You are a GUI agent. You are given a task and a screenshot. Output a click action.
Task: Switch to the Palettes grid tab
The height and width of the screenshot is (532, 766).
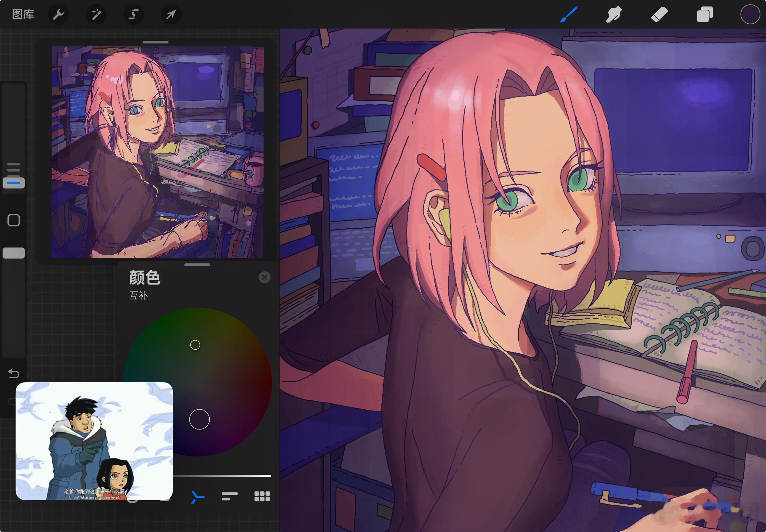tap(262, 496)
